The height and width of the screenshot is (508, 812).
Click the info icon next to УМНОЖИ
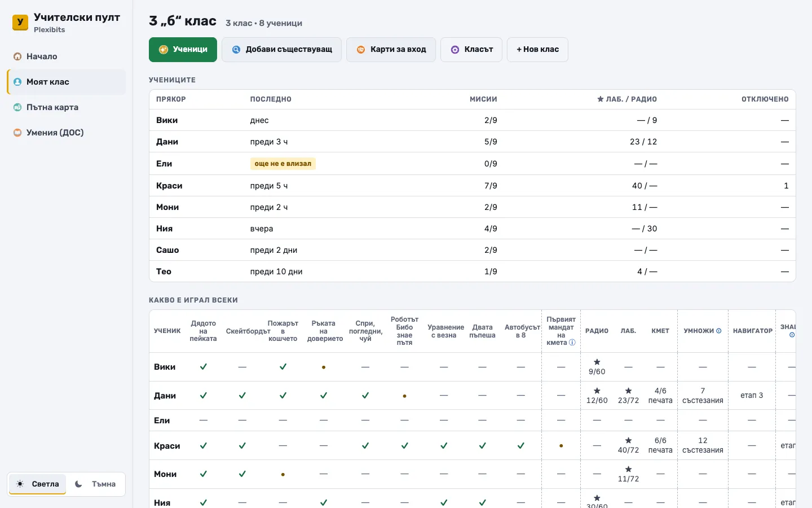point(719,331)
